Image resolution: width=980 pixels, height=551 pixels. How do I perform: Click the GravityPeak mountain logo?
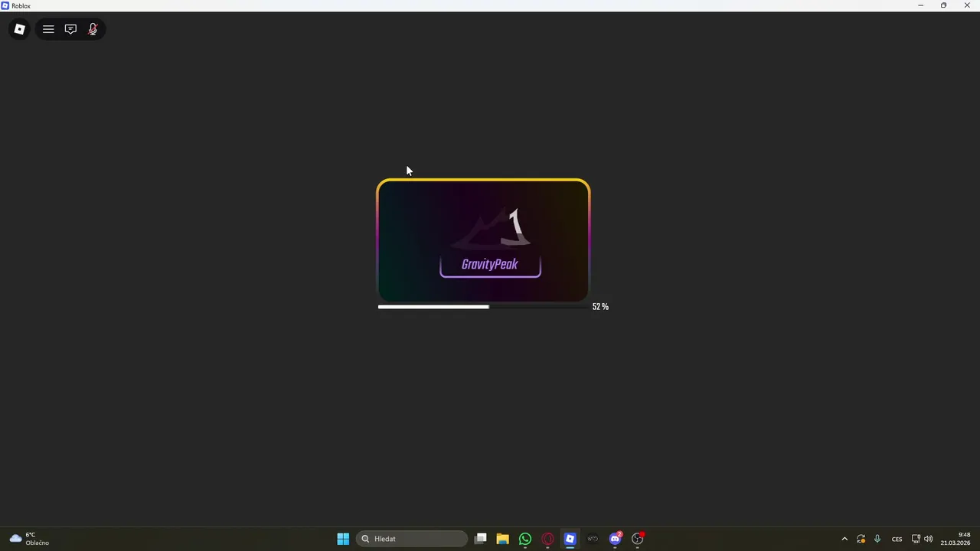point(492,228)
